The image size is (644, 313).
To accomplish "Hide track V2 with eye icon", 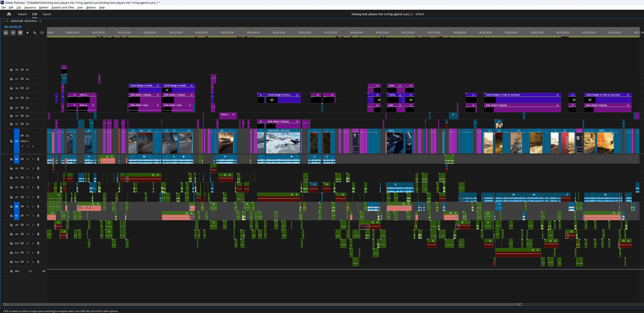I will tap(27, 124).
